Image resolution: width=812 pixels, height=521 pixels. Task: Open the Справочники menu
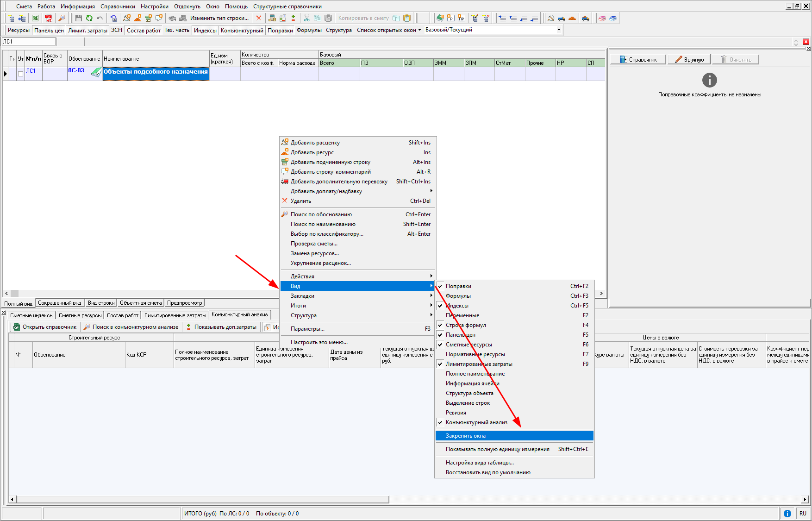point(118,6)
